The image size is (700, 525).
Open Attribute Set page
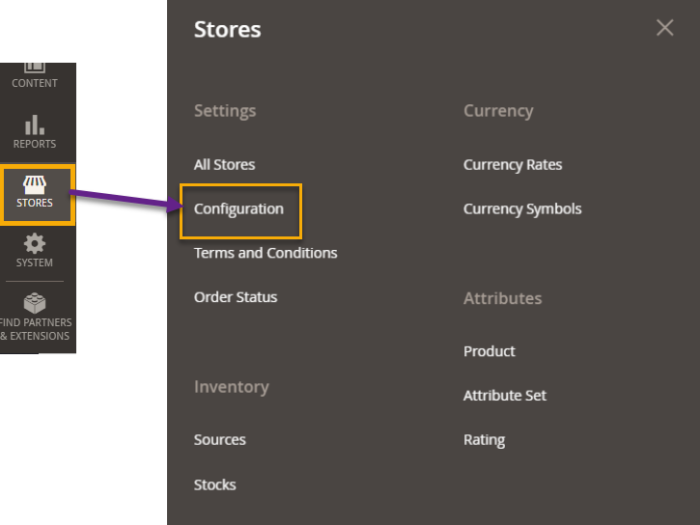(504, 396)
